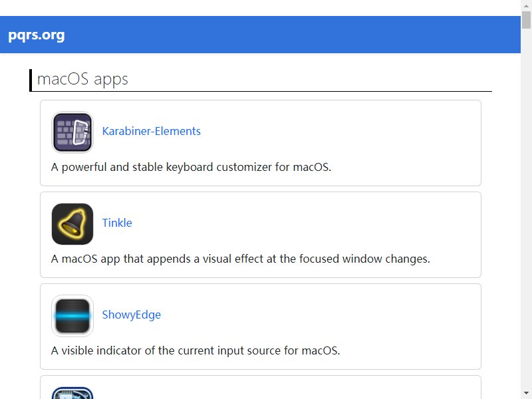Image resolution: width=532 pixels, height=399 pixels.
Task: Click Tinkle's visual effect description text
Action: (x=241, y=259)
